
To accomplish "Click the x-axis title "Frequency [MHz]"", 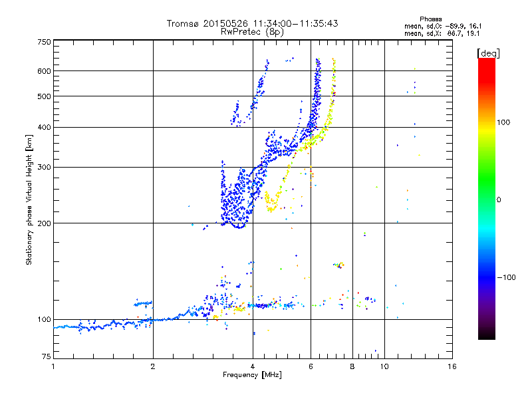I will 252,374.
